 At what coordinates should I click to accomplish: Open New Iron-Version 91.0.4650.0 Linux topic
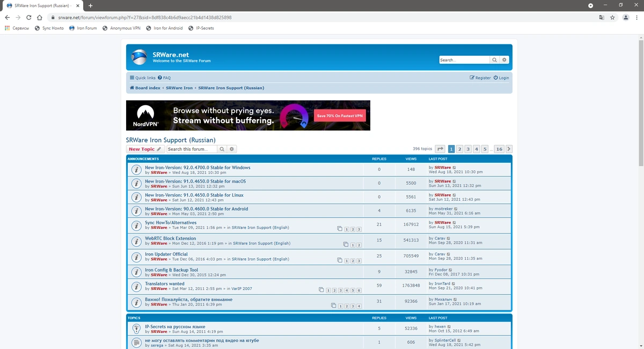(194, 195)
